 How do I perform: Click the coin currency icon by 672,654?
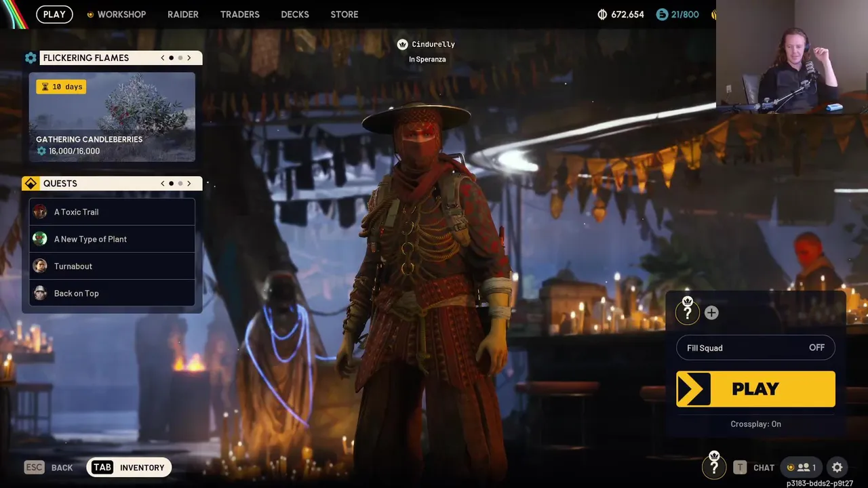[x=602, y=14]
